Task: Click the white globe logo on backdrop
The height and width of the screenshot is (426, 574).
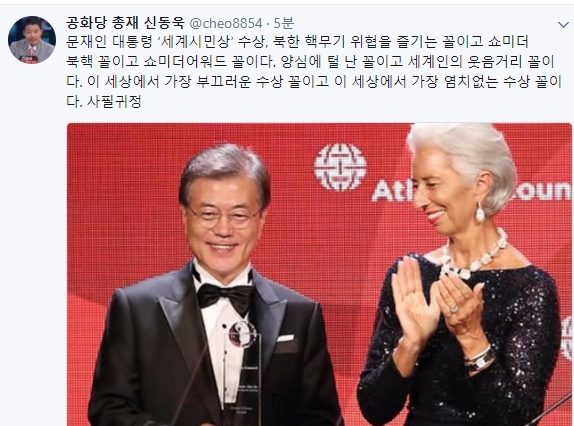Action: tap(340, 167)
